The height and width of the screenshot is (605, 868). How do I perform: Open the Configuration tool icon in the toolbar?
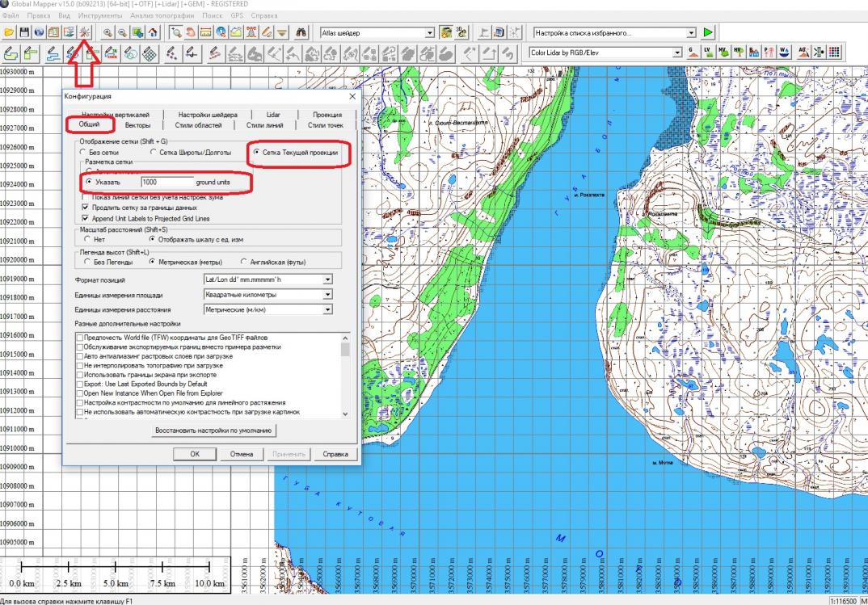pos(84,33)
